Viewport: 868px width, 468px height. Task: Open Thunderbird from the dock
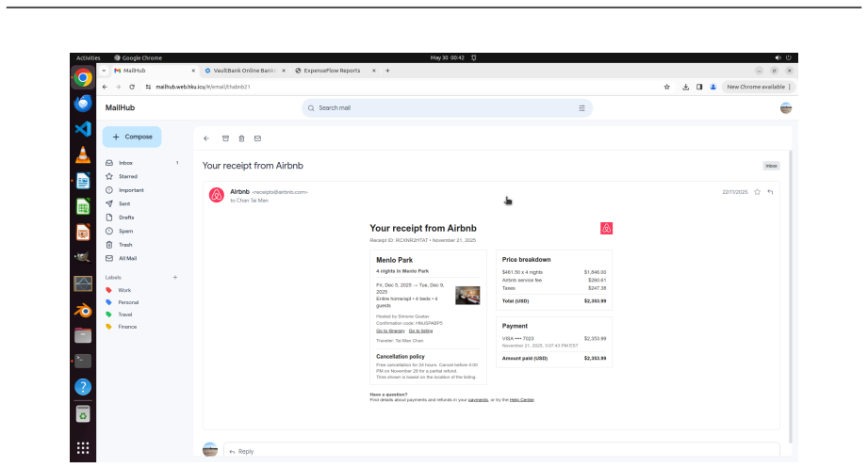[83, 104]
